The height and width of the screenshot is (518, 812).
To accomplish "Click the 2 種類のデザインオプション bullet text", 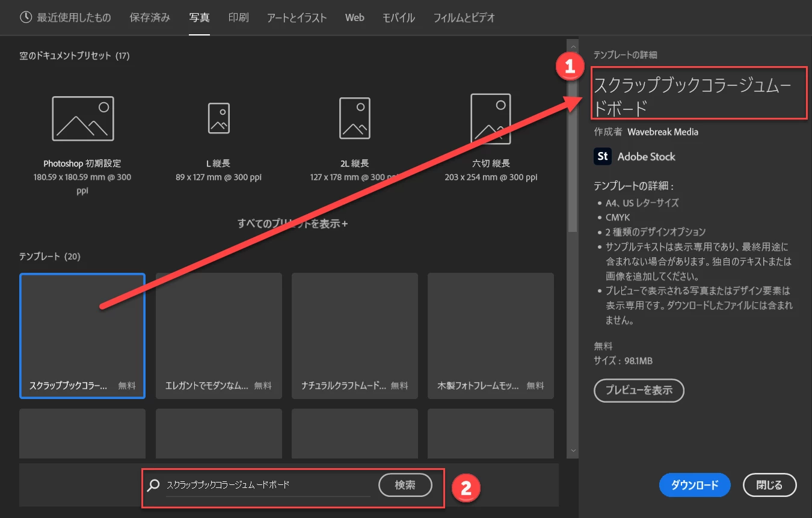I will 656,232.
